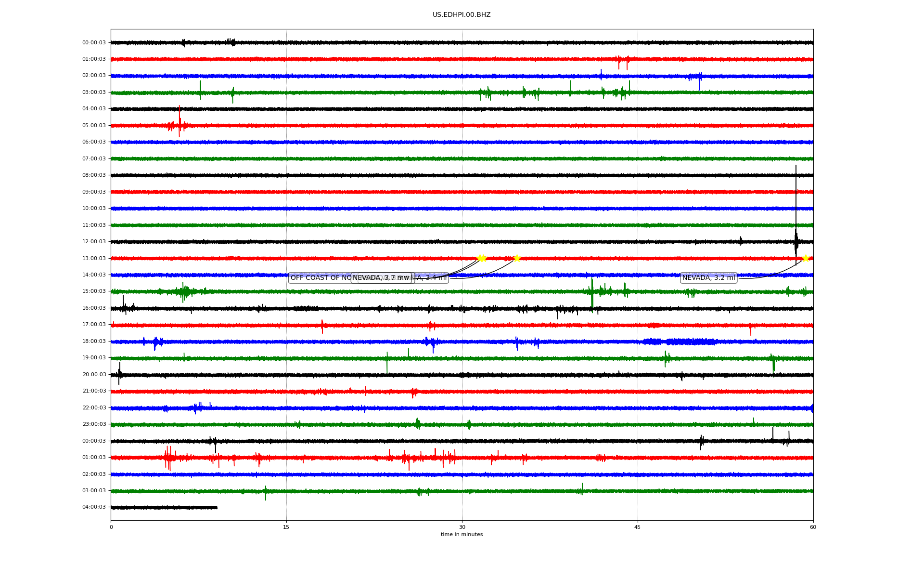The image size is (924, 578).
Task: Click the x-axis tick label 0
Action: click(111, 527)
